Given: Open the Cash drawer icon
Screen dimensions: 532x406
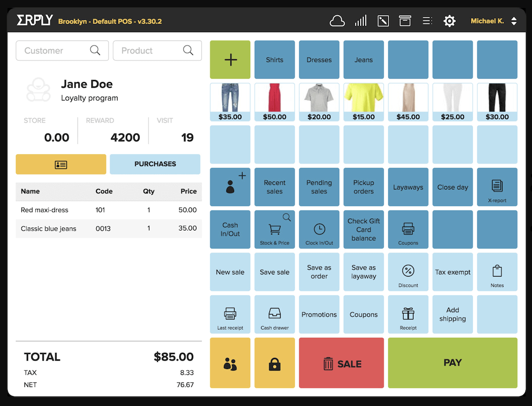Looking at the screenshot, I should click(274, 314).
